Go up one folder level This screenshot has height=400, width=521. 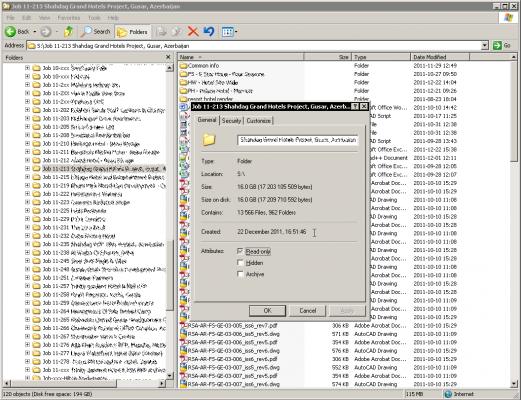(x=68, y=32)
